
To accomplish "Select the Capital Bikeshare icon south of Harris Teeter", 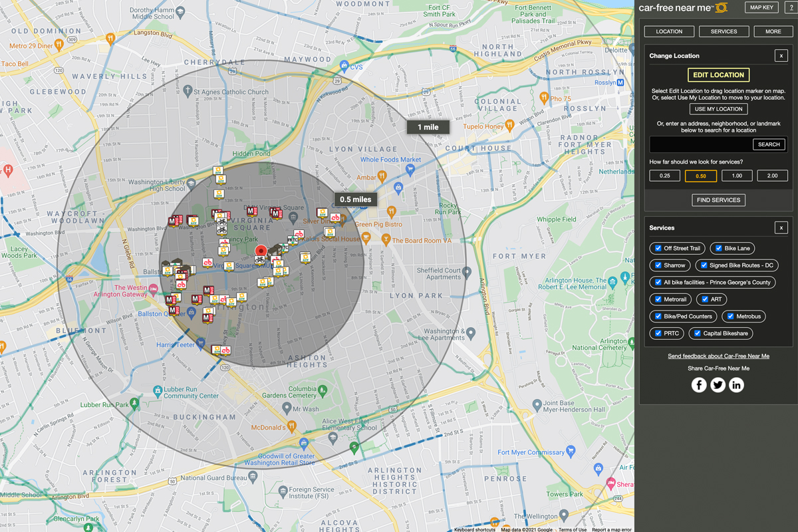I will (225, 350).
